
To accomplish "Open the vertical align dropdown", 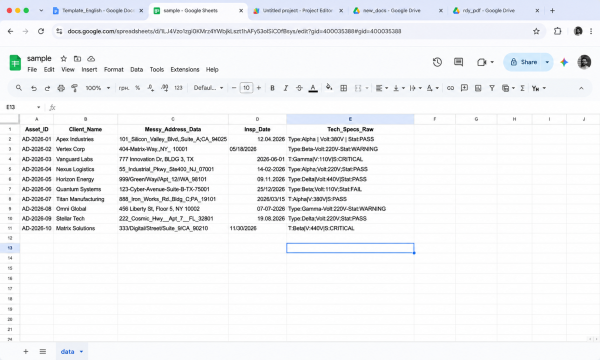I will pyautogui.click(x=399, y=88).
